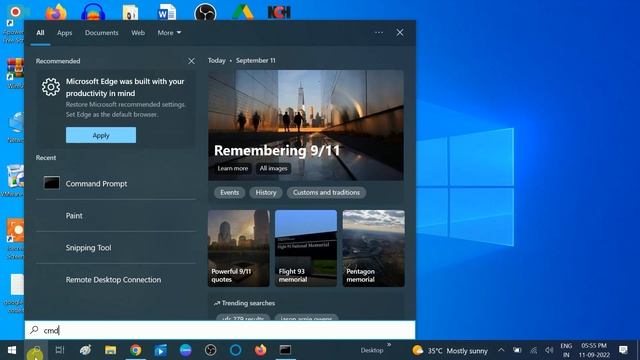The image size is (640, 360).
Task: Click the Learn more button
Action: (x=233, y=169)
